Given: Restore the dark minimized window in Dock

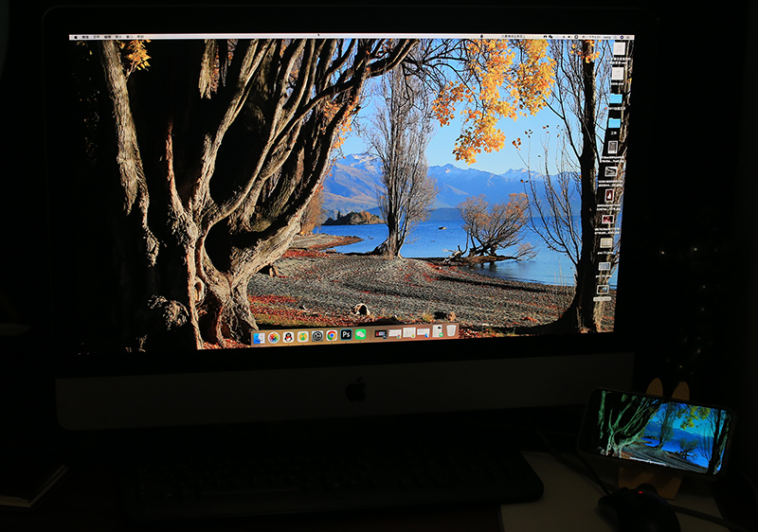Looking at the screenshot, I should point(382,334).
